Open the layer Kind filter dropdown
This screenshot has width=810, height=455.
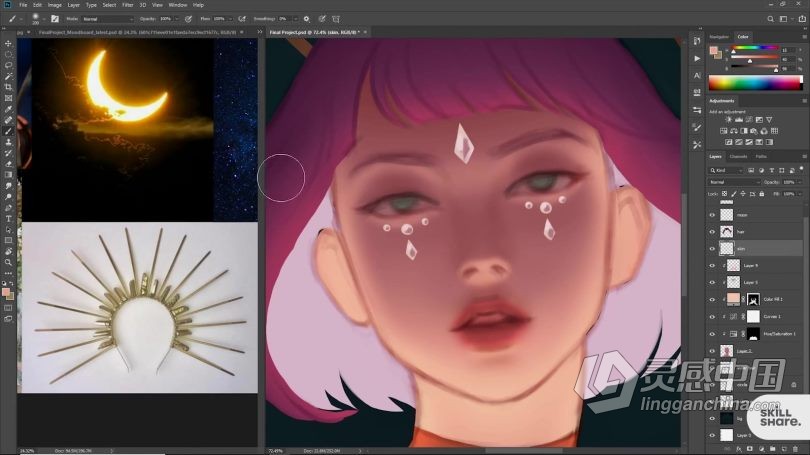tap(726, 170)
